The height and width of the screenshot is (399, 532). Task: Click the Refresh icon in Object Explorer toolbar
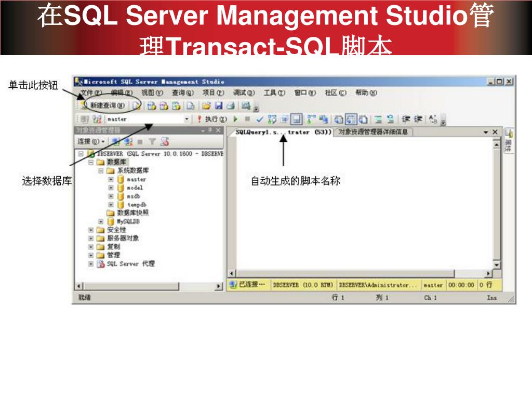(165, 141)
